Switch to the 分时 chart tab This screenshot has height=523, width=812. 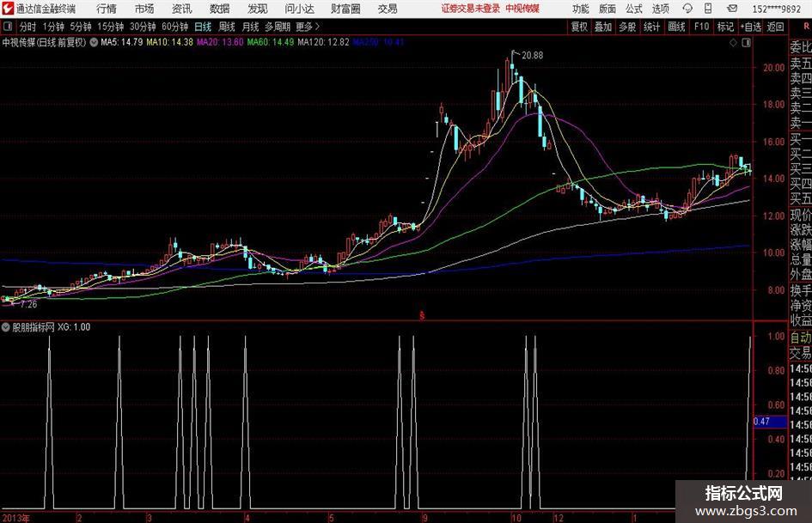[27, 27]
